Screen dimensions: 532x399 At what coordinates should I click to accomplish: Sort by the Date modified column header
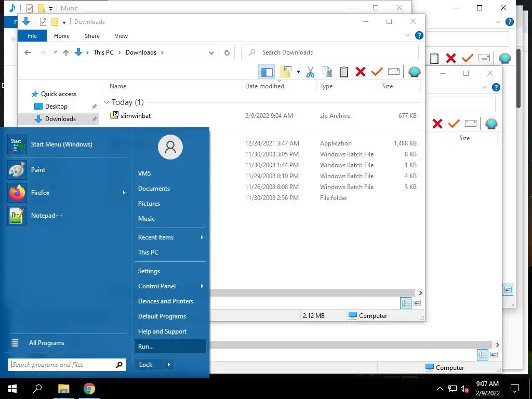pyautogui.click(x=264, y=86)
